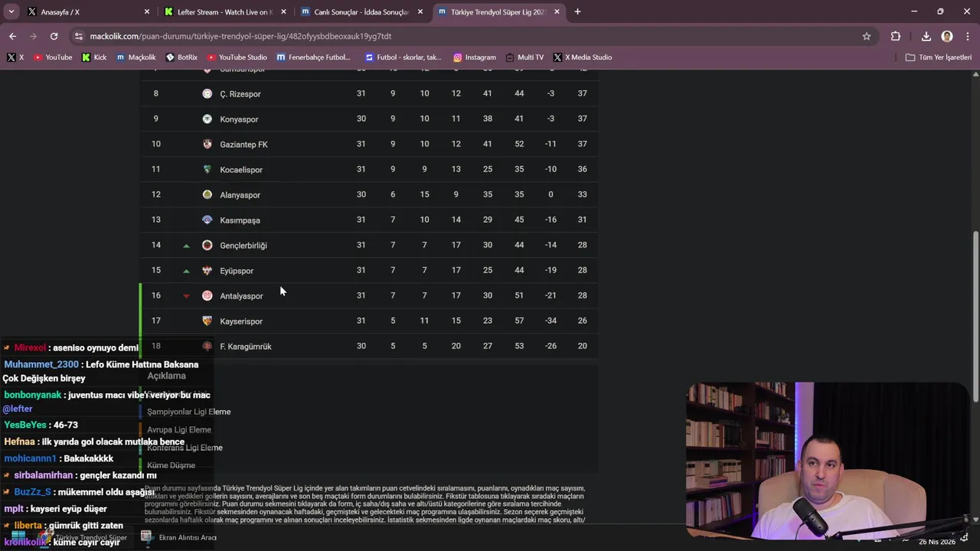This screenshot has width=980, height=551.
Task: Click the Konyaspor team logo
Action: coord(207,119)
